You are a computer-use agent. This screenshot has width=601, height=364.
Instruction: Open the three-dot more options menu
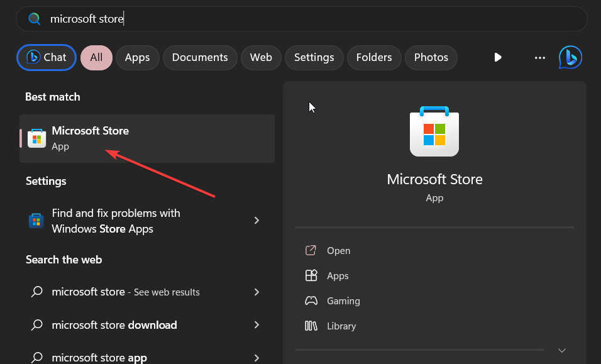pyautogui.click(x=539, y=58)
